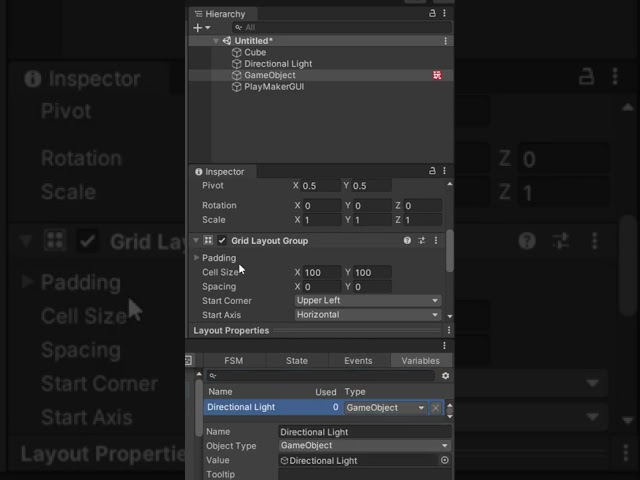Open the Start Corner dropdown
Viewport: 640px width, 480px height.
(x=368, y=300)
